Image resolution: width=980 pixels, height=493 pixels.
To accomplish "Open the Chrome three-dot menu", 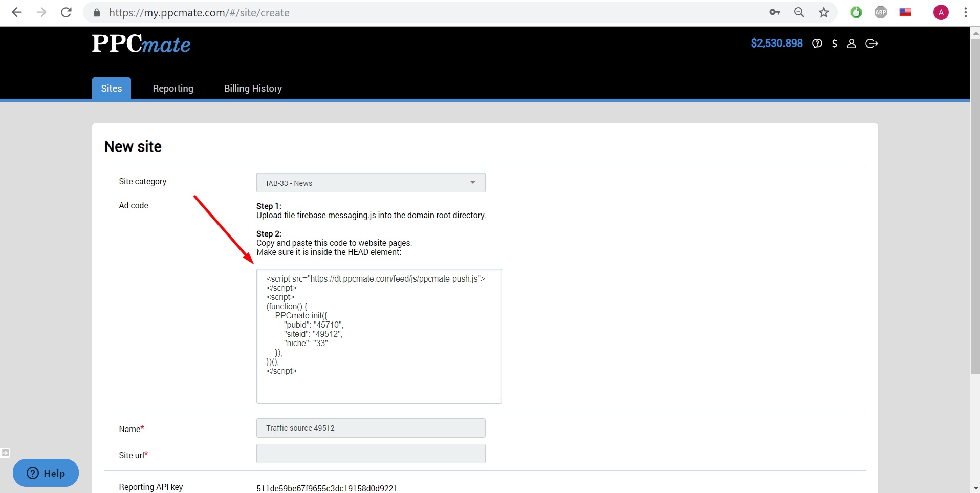I will [x=966, y=13].
